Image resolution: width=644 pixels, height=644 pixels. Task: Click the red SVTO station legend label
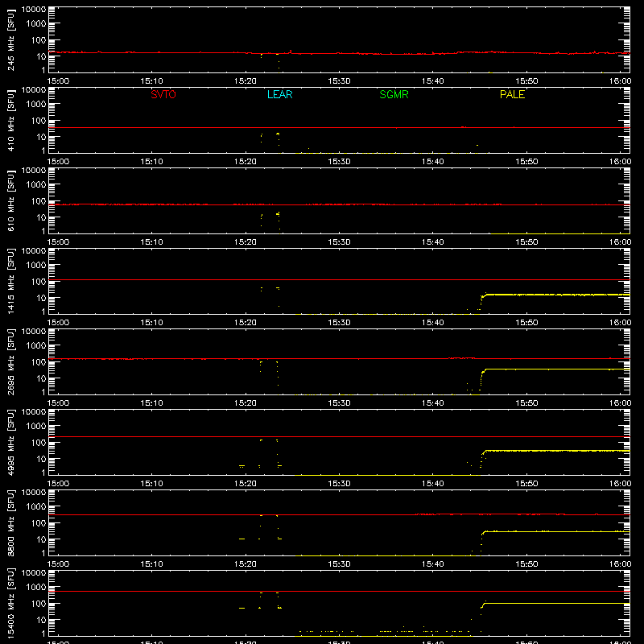coord(163,94)
